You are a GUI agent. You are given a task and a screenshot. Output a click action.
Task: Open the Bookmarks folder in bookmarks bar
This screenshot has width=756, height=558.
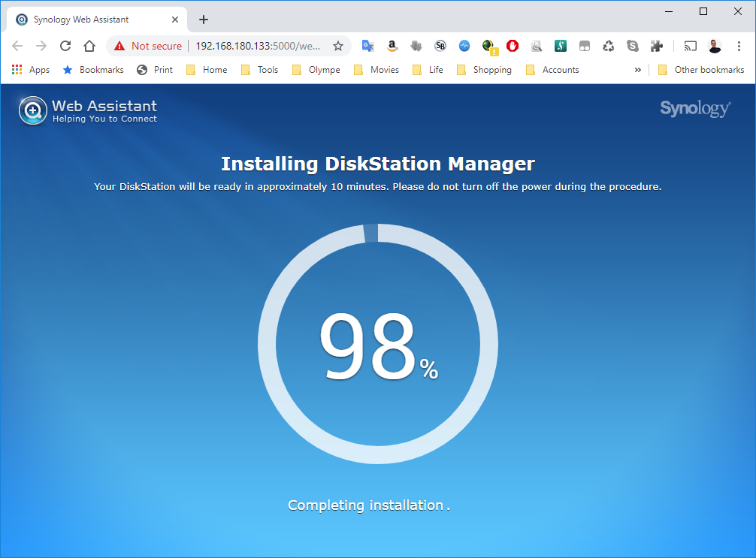pyautogui.click(x=93, y=70)
